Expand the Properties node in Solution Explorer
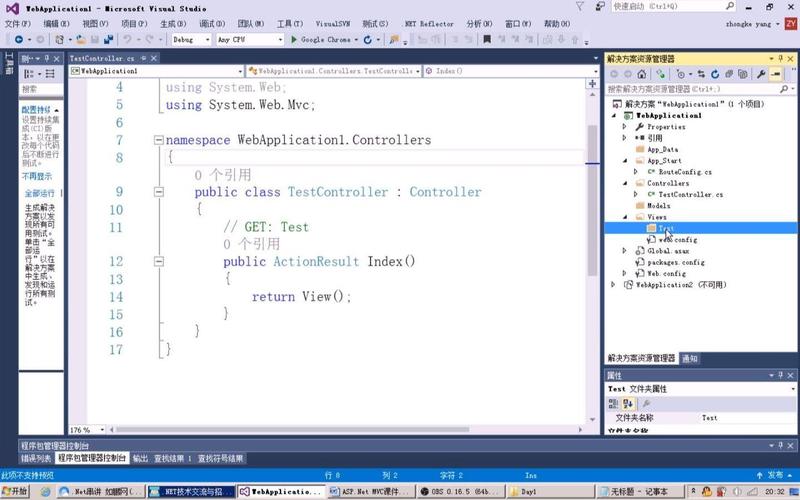 624,126
